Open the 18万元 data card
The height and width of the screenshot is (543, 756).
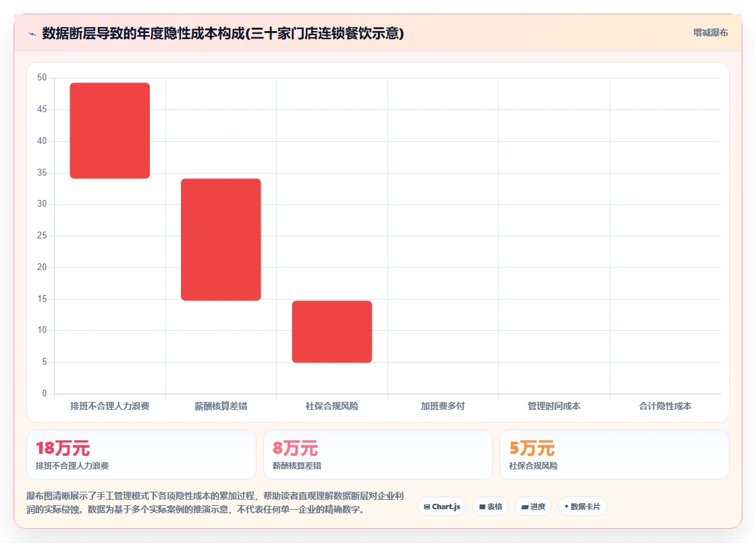pos(141,455)
